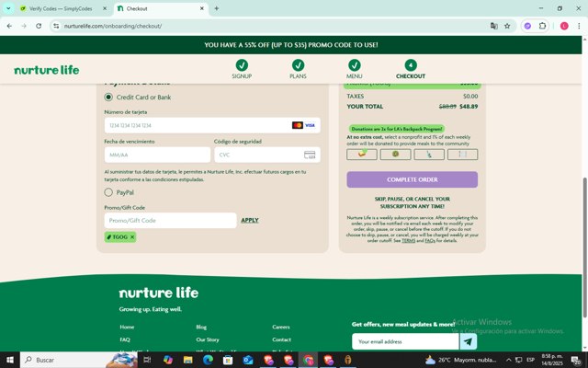Open the purple extension icon in toolbar

tap(527, 26)
